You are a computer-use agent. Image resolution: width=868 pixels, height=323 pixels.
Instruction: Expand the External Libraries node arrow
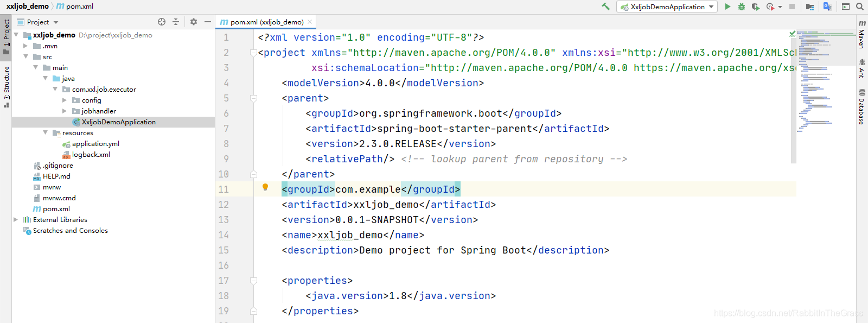16,220
